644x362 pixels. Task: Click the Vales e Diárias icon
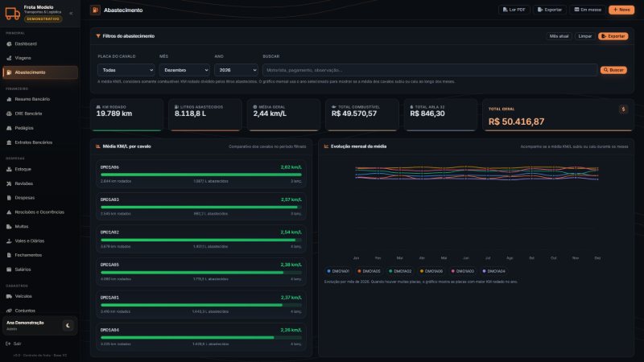9,241
